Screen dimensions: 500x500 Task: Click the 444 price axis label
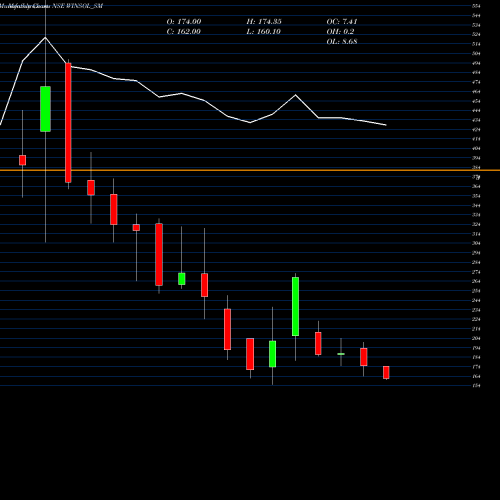[476, 110]
